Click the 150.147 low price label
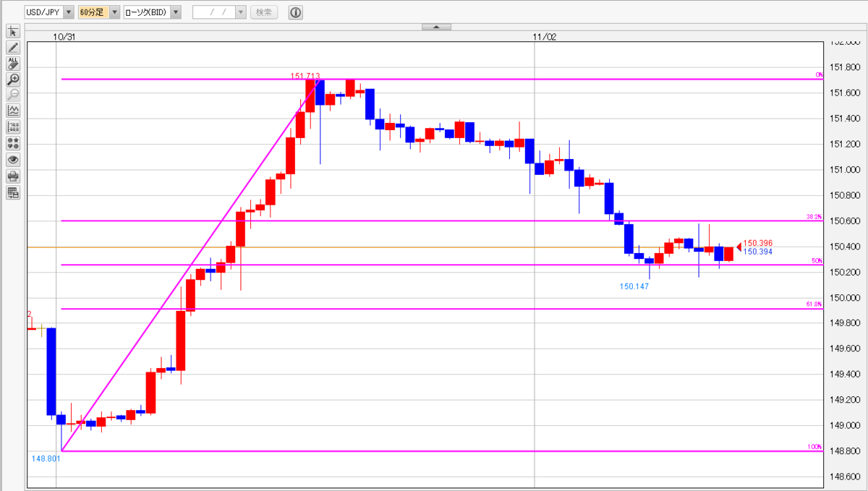 (634, 286)
